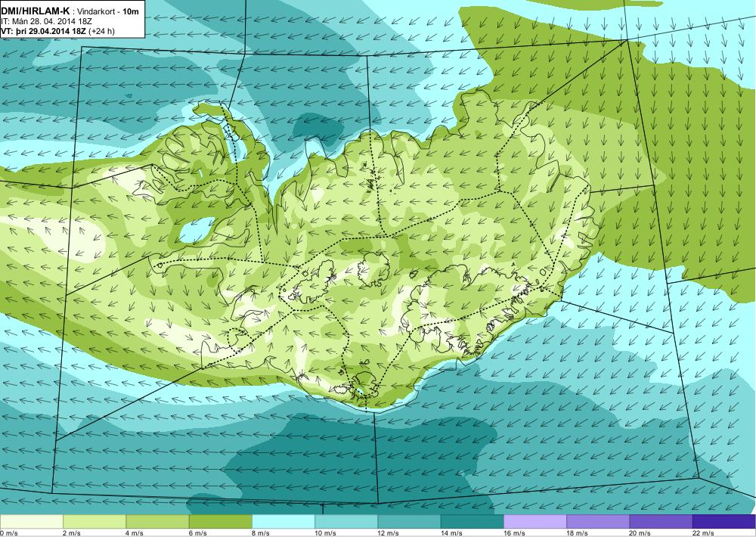
Task: Select the medium green 4–6 m/s legend swatch
Action: [x=158, y=522]
